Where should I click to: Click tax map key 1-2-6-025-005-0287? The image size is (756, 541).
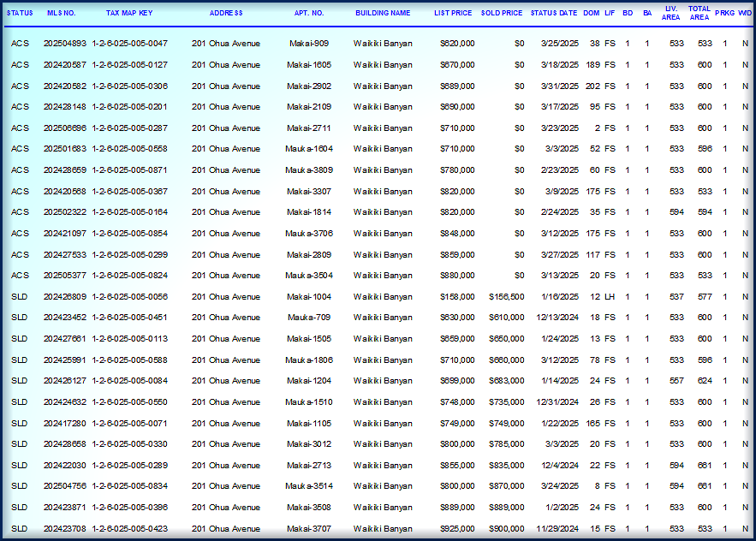coord(129,128)
